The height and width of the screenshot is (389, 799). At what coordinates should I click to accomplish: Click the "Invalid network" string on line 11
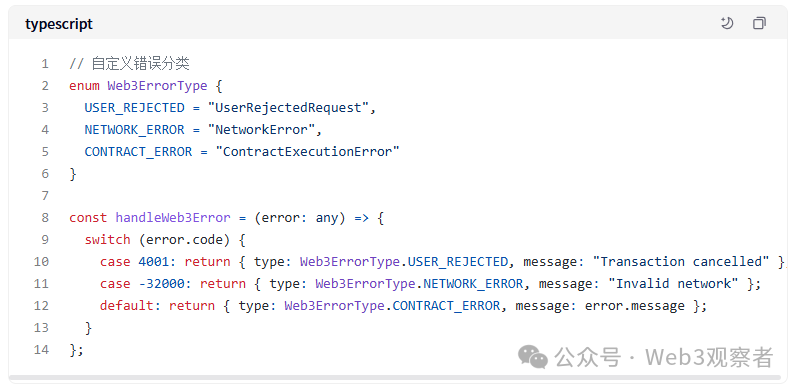click(677, 283)
